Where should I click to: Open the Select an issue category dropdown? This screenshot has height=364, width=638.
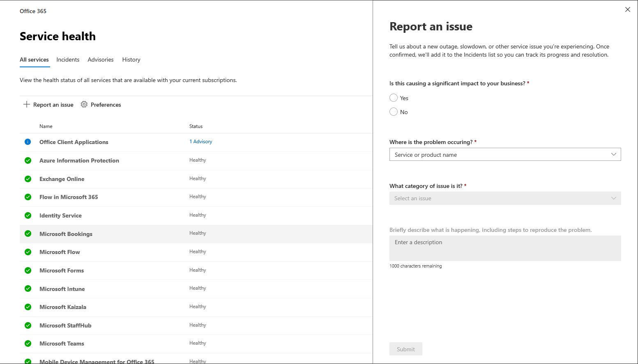505,198
